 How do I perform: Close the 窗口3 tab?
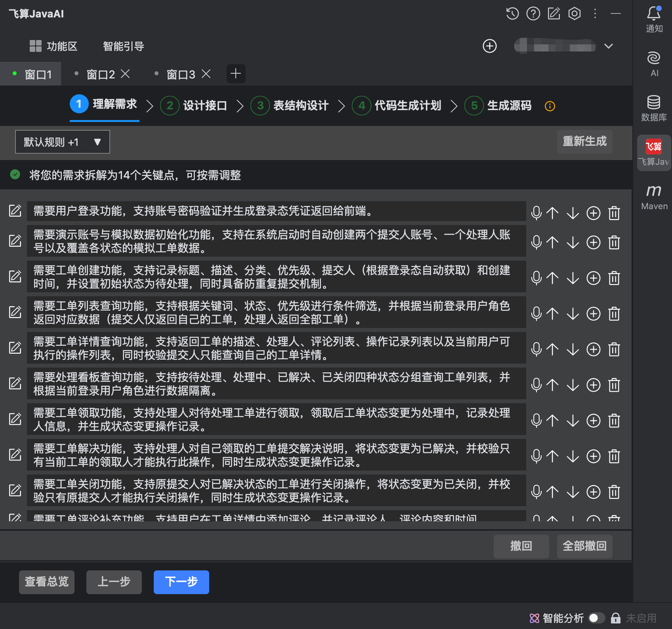[x=206, y=74]
